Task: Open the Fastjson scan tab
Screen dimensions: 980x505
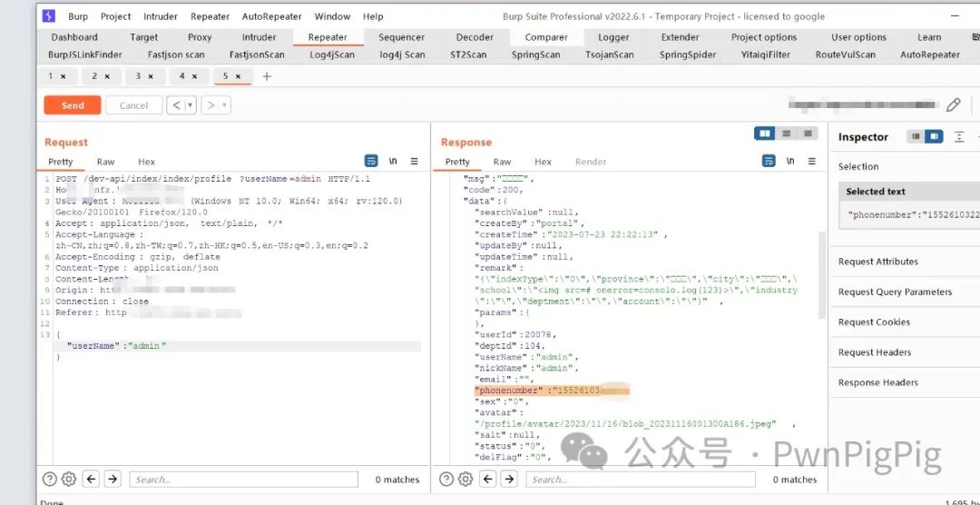Action: (176, 54)
